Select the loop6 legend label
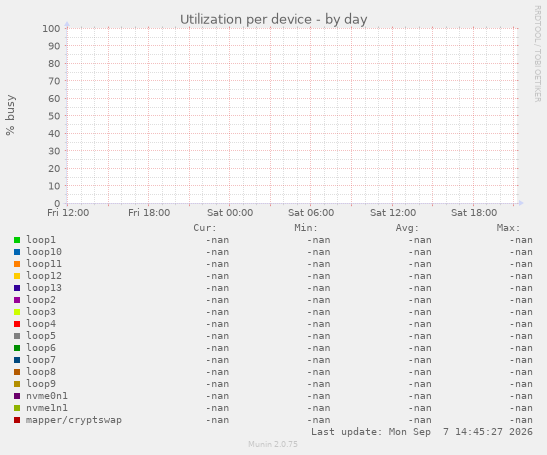The image size is (547, 455). [41, 348]
